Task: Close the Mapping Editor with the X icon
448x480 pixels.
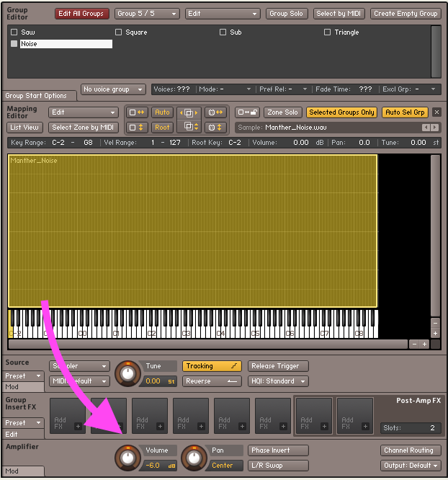Action: (436, 112)
